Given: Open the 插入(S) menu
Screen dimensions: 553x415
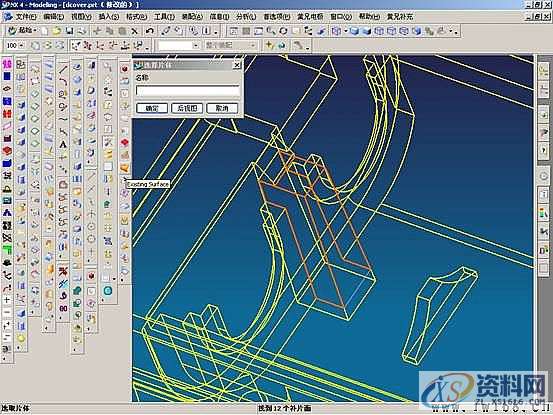Looking at the screenshot, I should [109, 17].
